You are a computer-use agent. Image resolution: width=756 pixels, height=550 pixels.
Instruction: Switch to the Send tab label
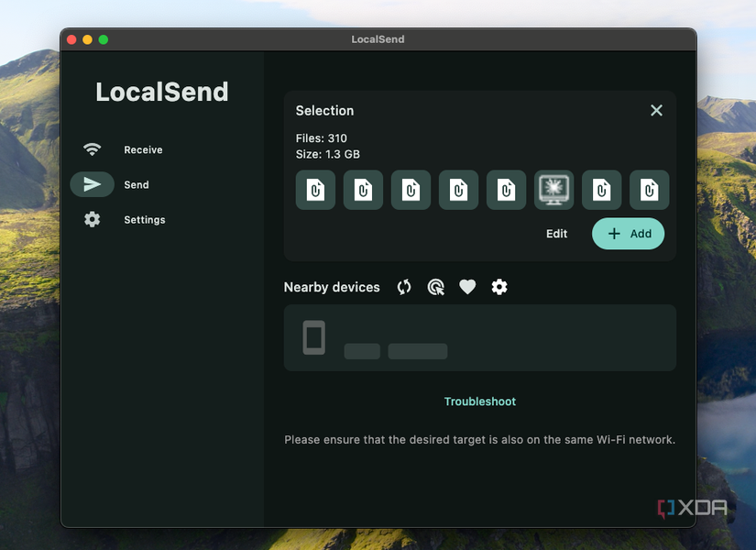click(137, 184)
